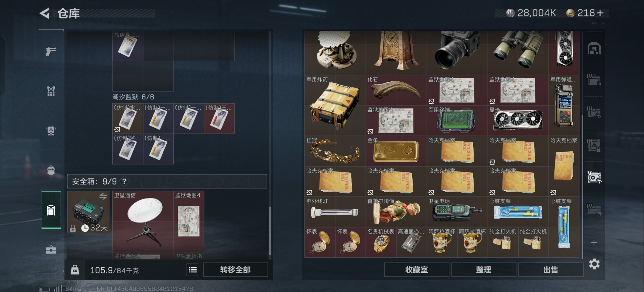
Task: Toggle the list view icon beside 转移全部
Action: click(x=193, y=270)
